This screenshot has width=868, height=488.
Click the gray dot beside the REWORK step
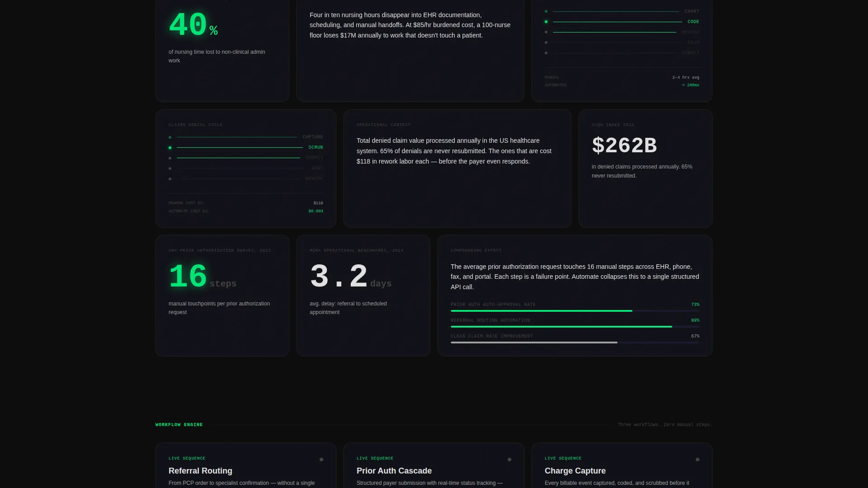(170, 179)
